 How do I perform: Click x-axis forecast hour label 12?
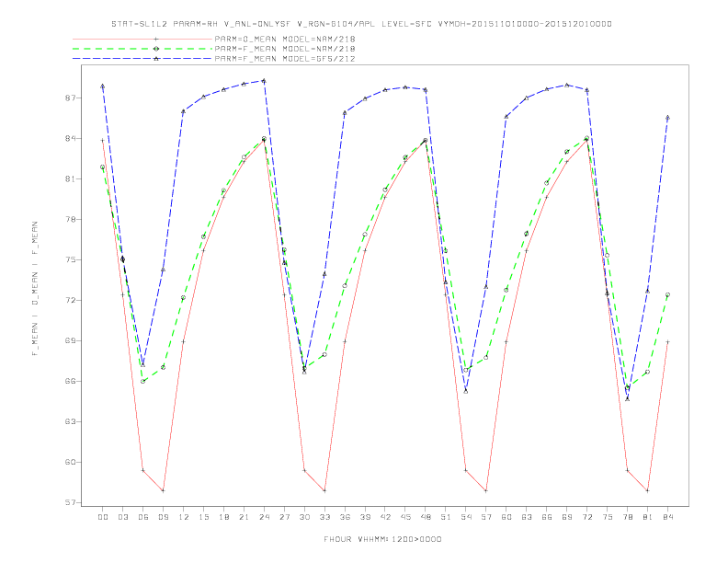click(x=184, y=517)
